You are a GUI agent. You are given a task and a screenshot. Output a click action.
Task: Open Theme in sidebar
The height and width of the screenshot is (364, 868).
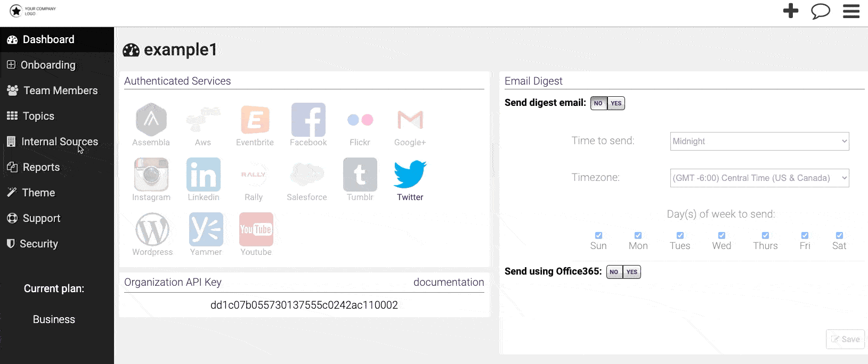coord(57,193)
